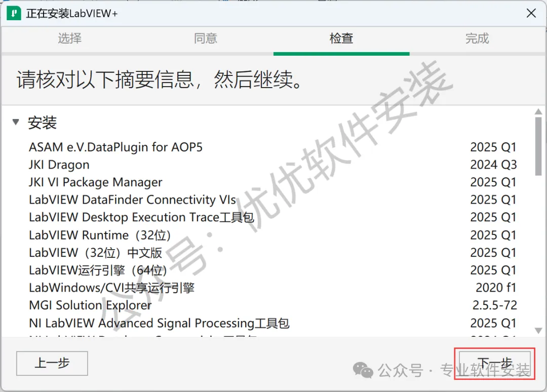The height and width of the screenshot is (392, 547).
Task: Select the MGI Solution Explorer row
Action: (272, 305)
